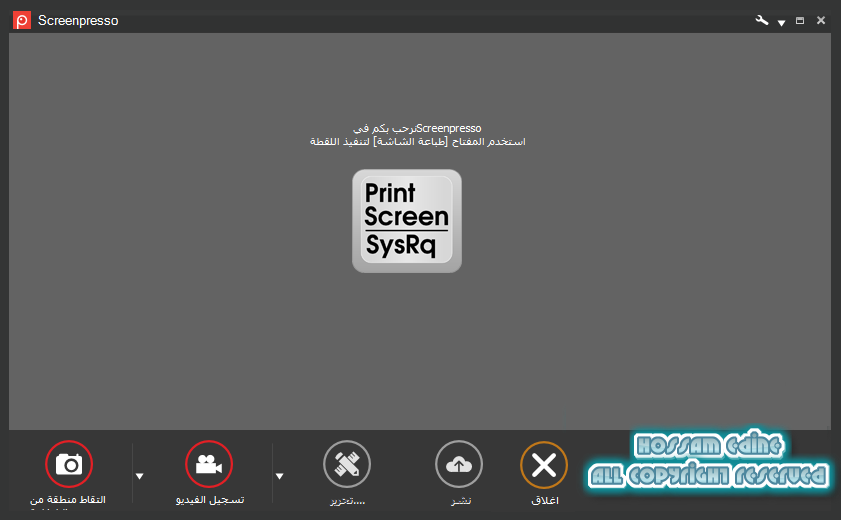Expand video recording options arrow
The image size is (841, 520).
coord(279,476)
